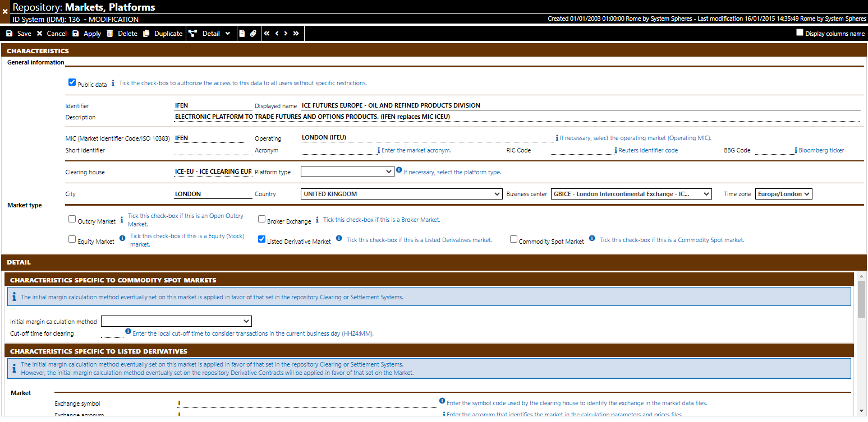Click the City field LONDON

pos(213,194)
